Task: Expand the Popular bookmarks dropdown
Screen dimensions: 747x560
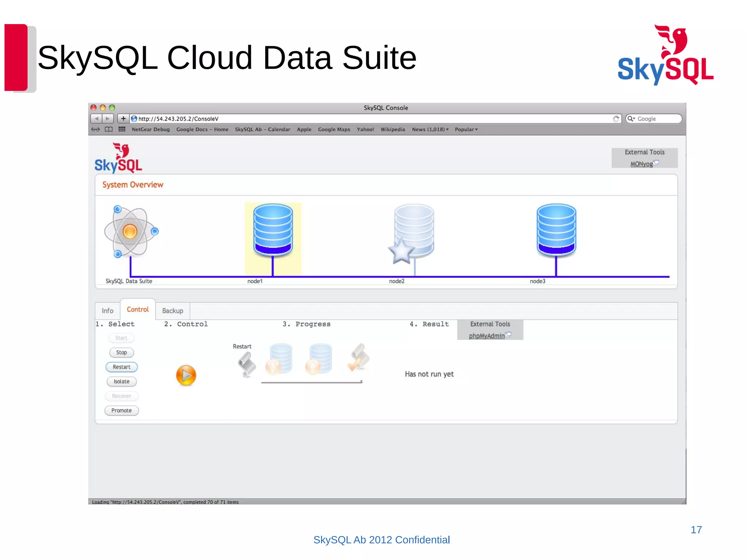Action: 466,129
